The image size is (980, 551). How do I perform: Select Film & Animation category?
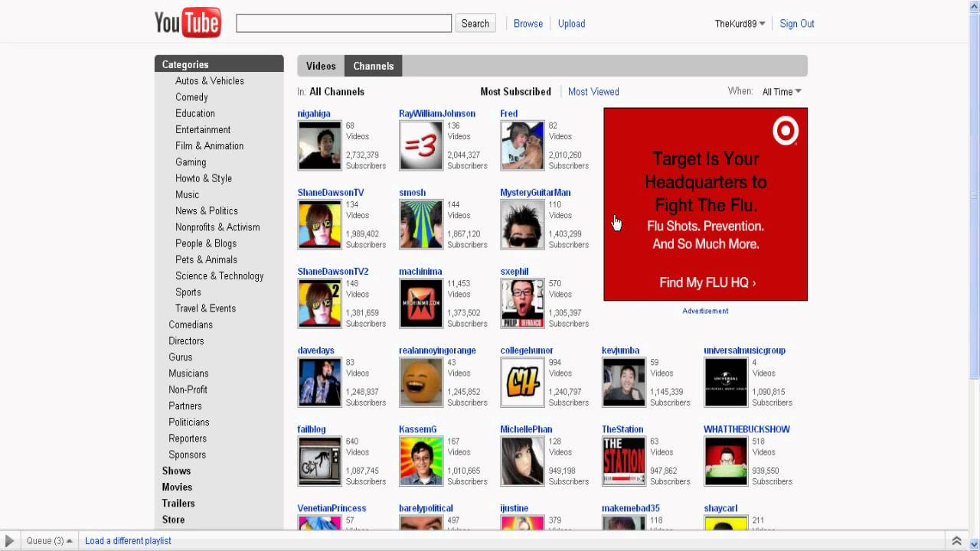210,146
